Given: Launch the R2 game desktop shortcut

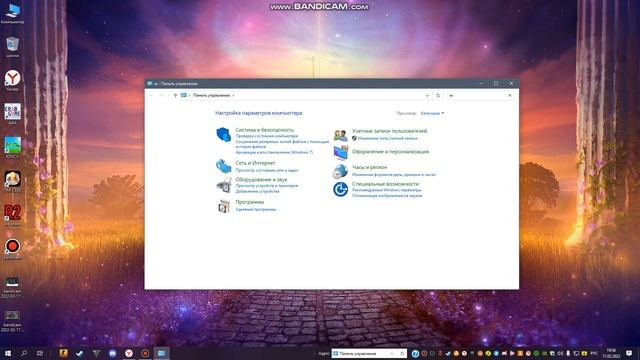Looking at the screenshot, I should tap(12, 215).
